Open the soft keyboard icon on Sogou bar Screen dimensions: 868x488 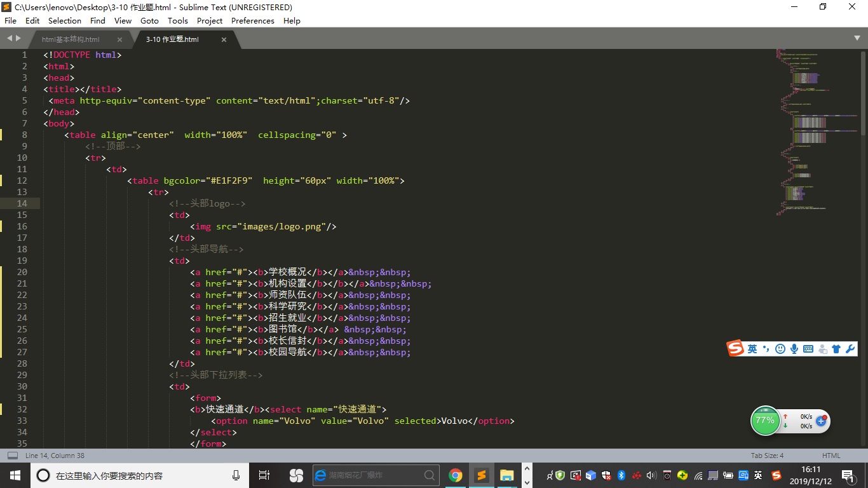808,349
